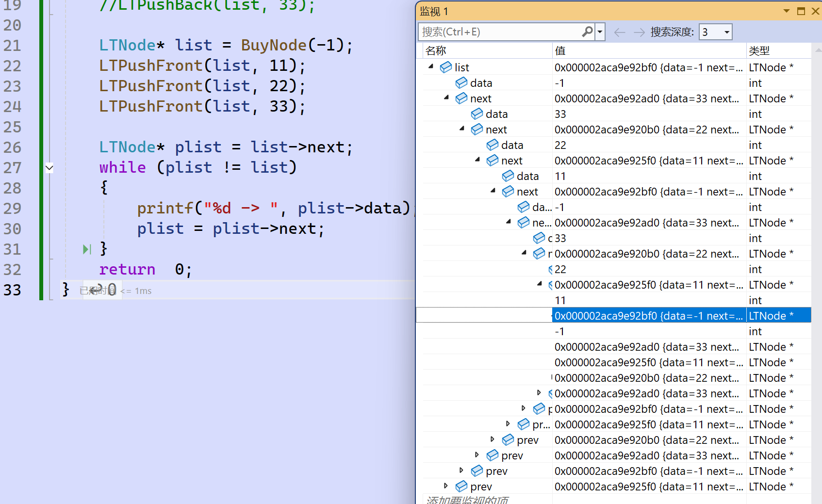Click the 值 column header
Viewport: 822px width, 504px height.
(x=649, y=50)
